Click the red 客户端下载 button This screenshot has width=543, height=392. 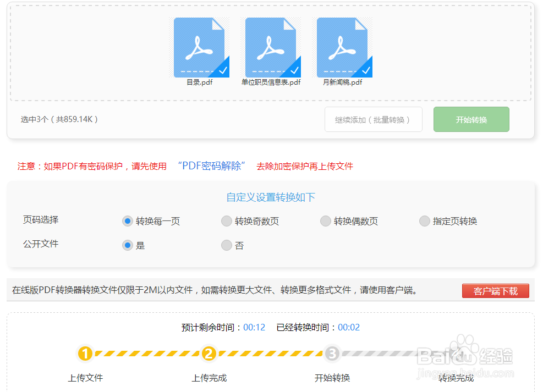[x=495, y=290]
